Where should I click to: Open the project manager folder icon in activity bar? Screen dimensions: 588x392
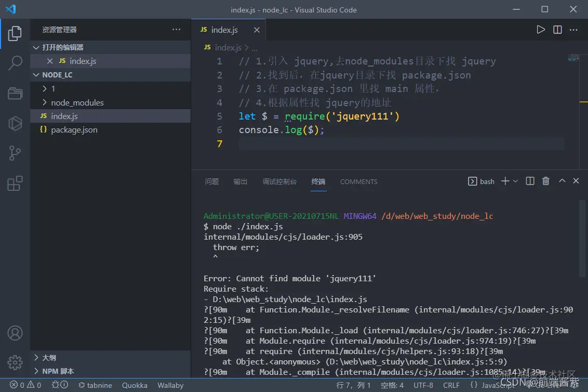(x=15, y=93)
